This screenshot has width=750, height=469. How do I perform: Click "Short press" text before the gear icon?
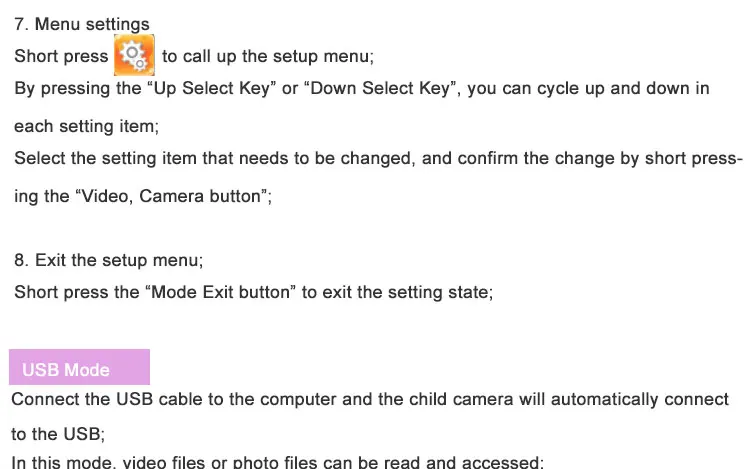tap(60, 56)
